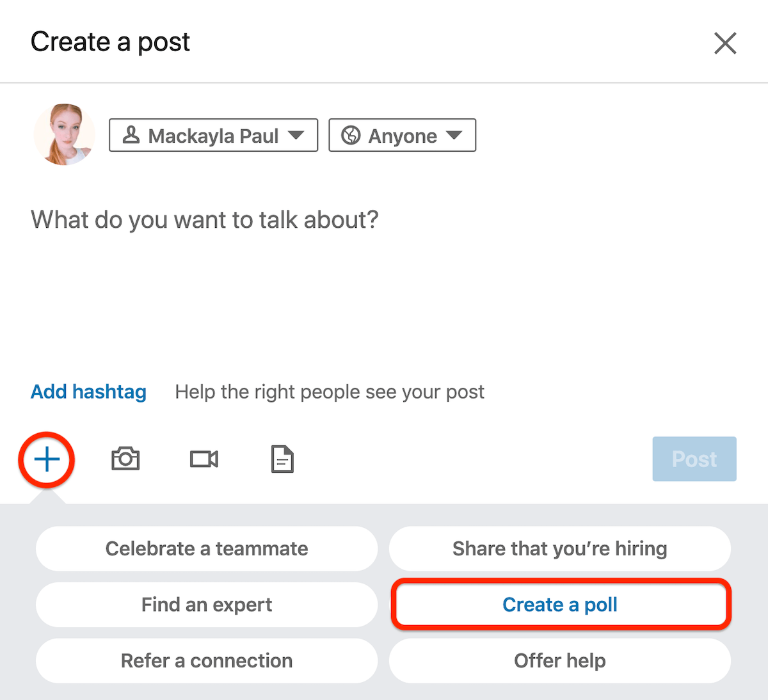Viewport: 768px width, 700px height.
Task: Open the Anyone dropdown arrow
Action: coord(454,136)
